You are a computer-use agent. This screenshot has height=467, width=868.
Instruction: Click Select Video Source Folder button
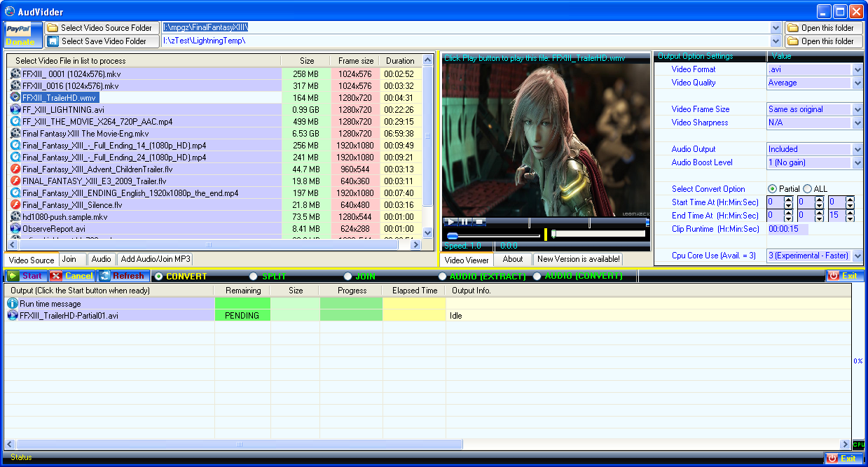point(99,28)
